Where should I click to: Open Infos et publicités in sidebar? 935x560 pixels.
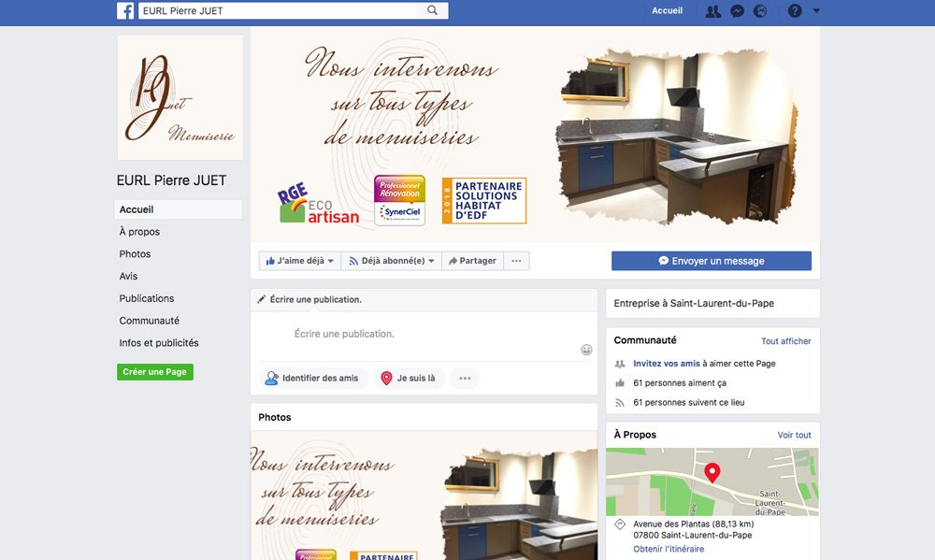pyautogui.click(x=159, y=343)
